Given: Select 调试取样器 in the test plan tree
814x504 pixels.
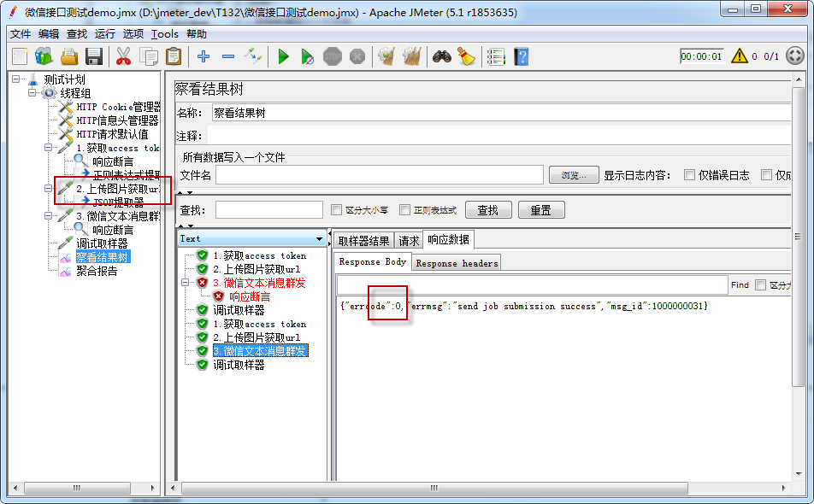Looking at the screenshot, I should (102, 243).
